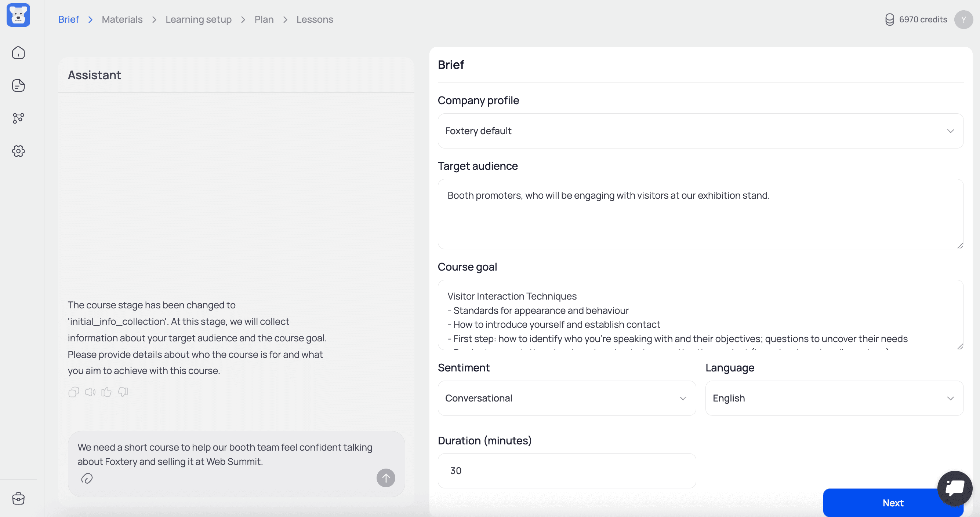The image size is (980, 517).
Task: Play the assistant message aloud
Action: [90, 392]
